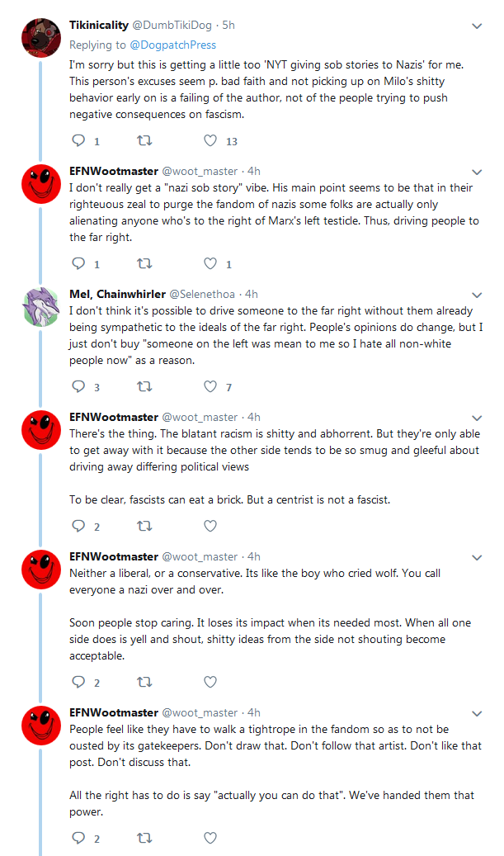Like Tikinicality's tweet with 13 likes
Screen dimensions: 504x856
click(210, 141)
